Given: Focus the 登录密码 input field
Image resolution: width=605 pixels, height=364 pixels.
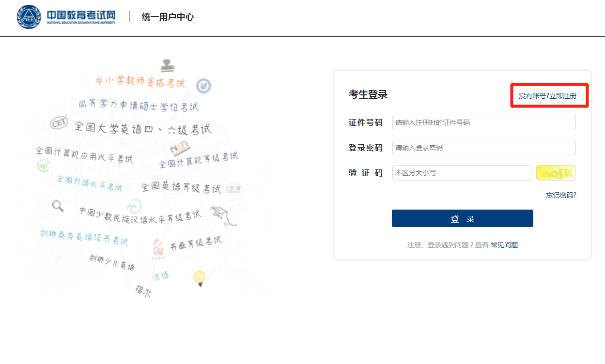Looking at the screenshot, I should pyautogui.click(x=483, y=148).
